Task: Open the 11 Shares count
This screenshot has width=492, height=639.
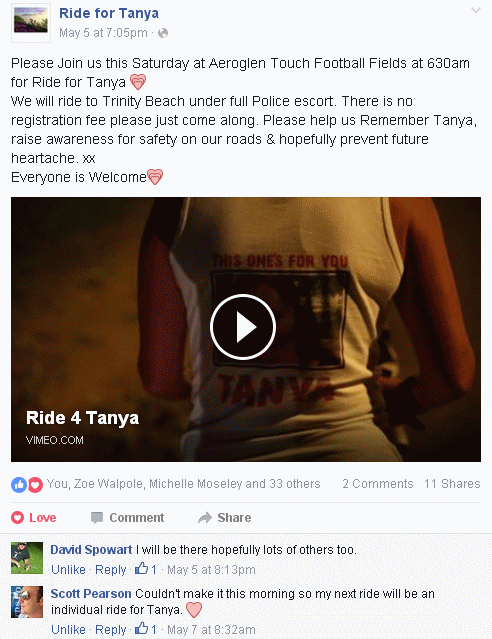Action: tap(452, 484)
